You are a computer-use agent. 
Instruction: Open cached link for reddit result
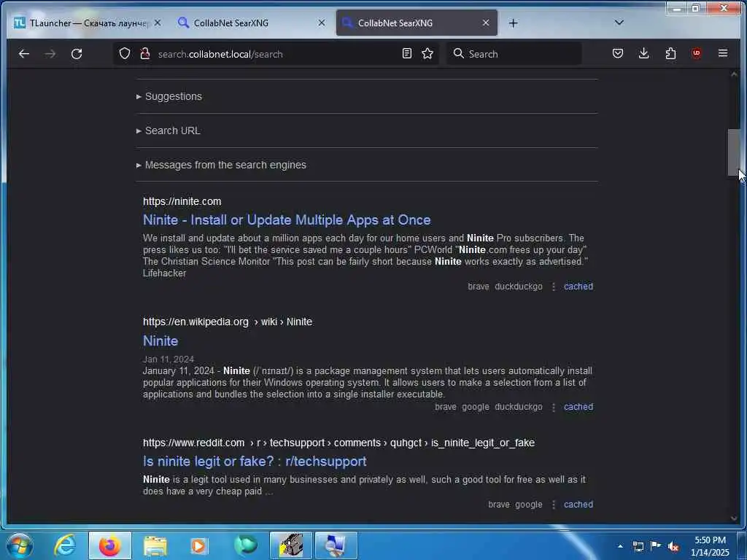pyautogui.click(x=578, y=505)
